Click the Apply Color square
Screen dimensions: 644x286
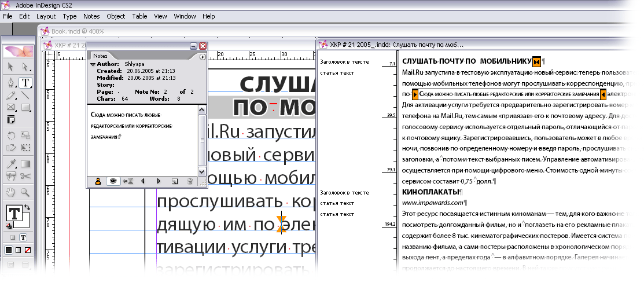click(x=9, y=250)
